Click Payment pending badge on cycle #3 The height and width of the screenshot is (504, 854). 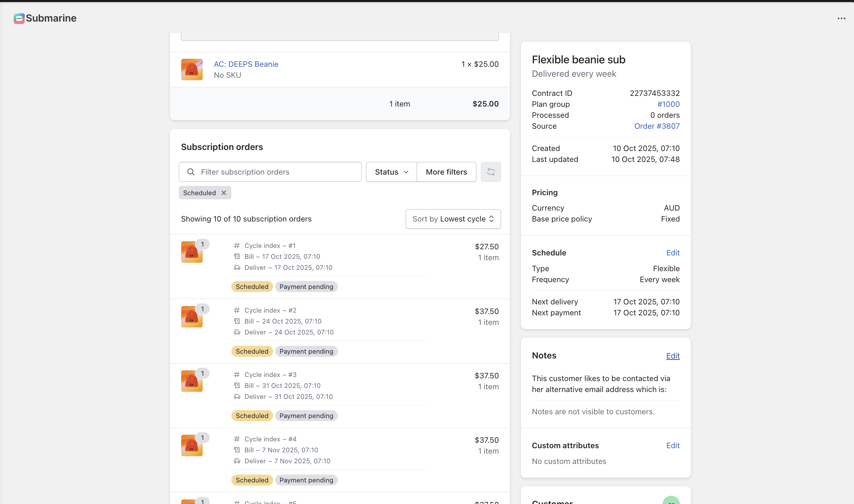click(306, 416)
